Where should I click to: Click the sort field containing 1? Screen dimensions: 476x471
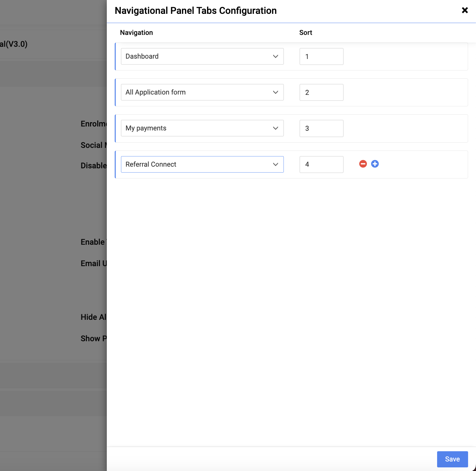tap(321, 56)
